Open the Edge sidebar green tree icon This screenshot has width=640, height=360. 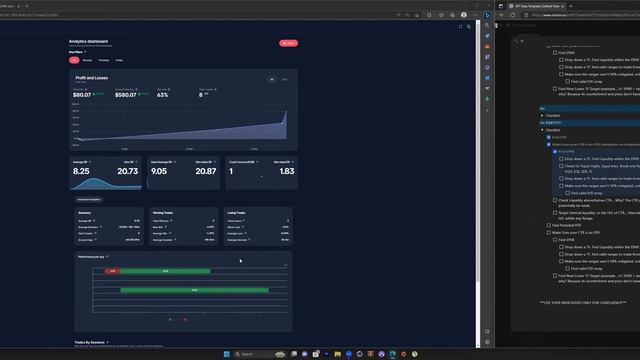[x=487, y=99]
